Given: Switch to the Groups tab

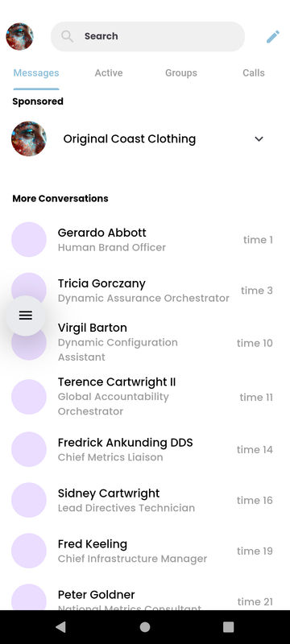Looking at the screenshot, I should 181,72.
